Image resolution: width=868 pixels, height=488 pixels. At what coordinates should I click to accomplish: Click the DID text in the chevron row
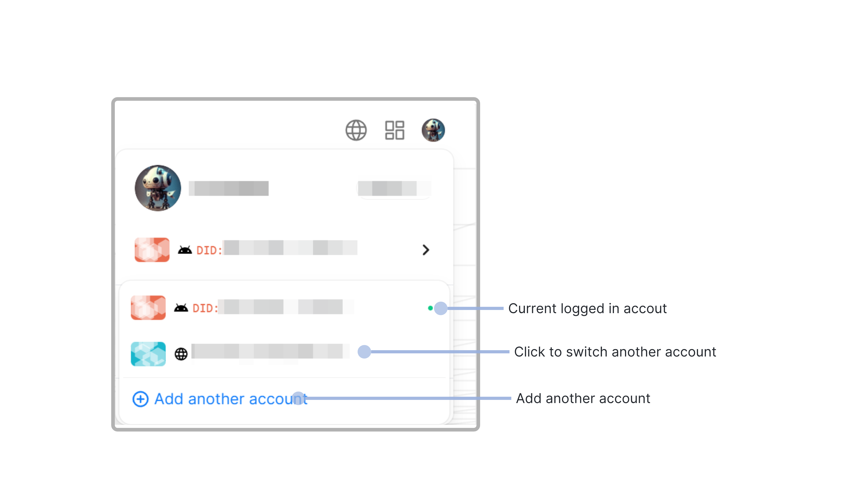tap(209, 250)
